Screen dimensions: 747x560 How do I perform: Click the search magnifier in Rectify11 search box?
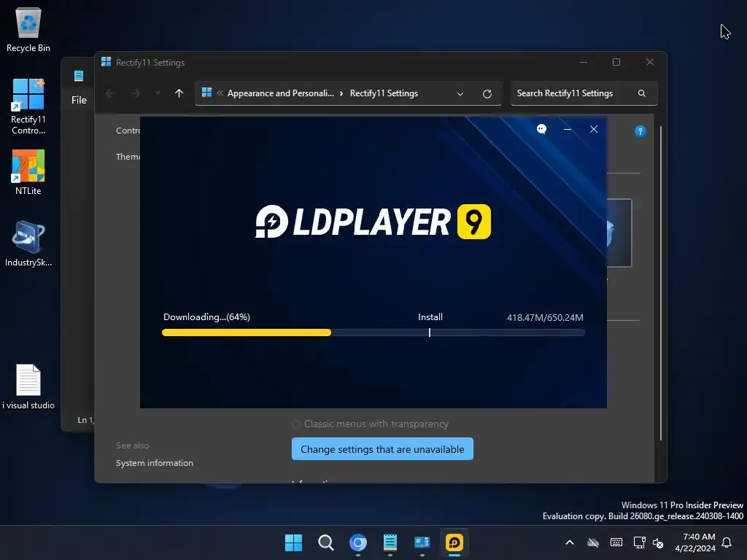(x=642, y=93)
